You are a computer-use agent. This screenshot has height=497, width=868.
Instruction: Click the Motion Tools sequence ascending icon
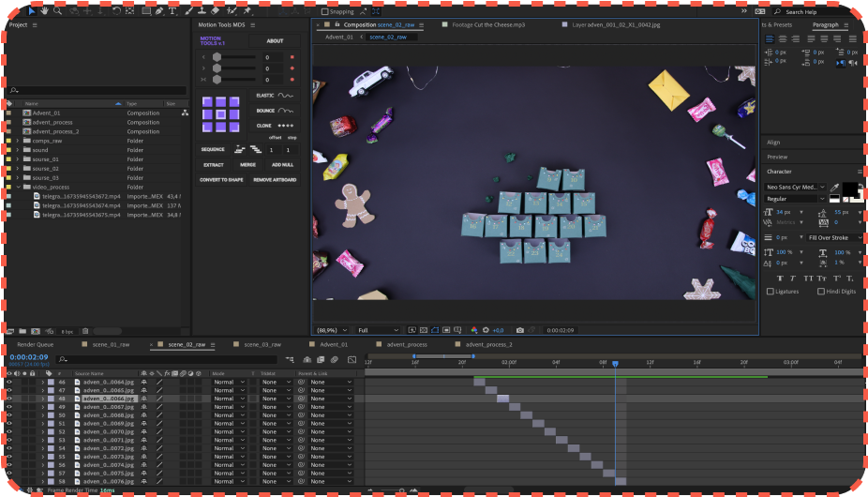pos(239,150)
